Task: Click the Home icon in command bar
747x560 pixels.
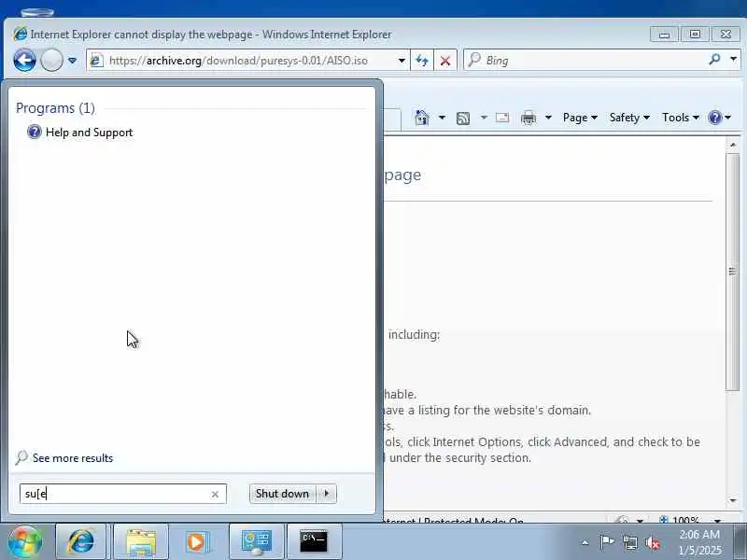Action: (422, 118)
